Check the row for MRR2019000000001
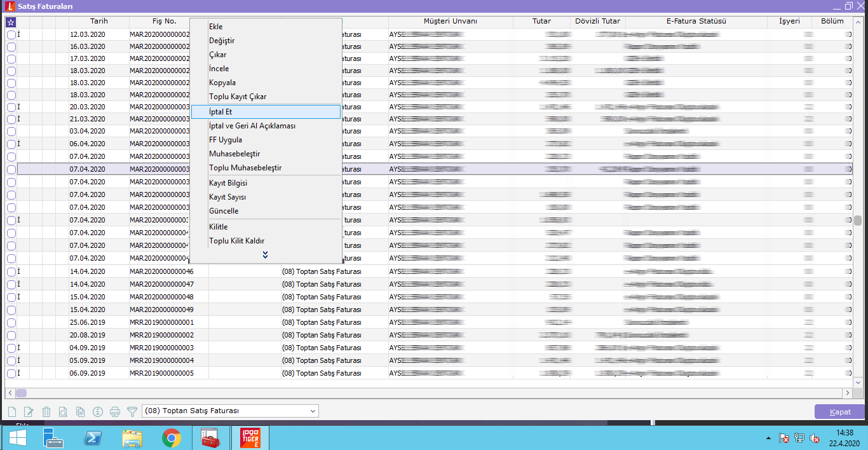The height and width of the screenshot is (450, 868). [11, 322]
